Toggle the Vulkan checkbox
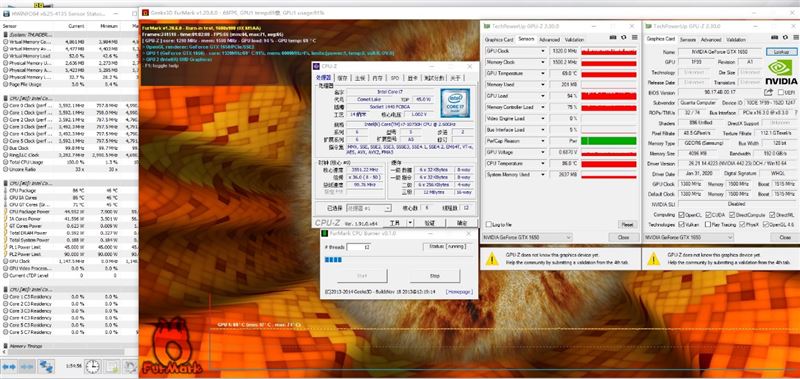The height and width of the screenshot is (379, 800). point(682,224)
